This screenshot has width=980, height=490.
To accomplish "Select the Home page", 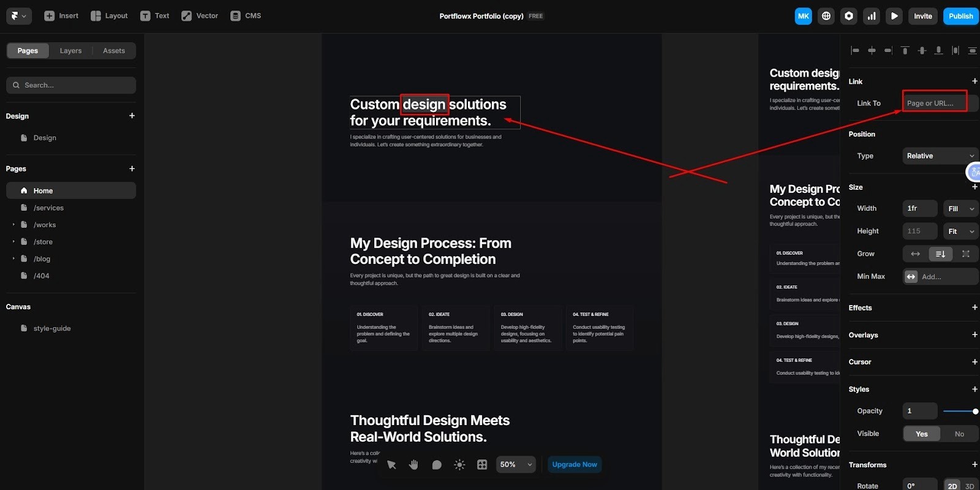I will [x=71, y=190].
